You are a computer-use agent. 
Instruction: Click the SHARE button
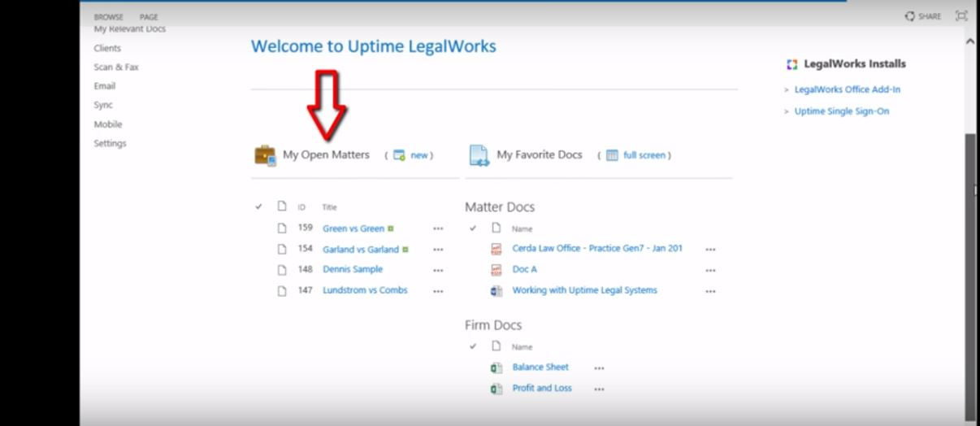(922, 16)
